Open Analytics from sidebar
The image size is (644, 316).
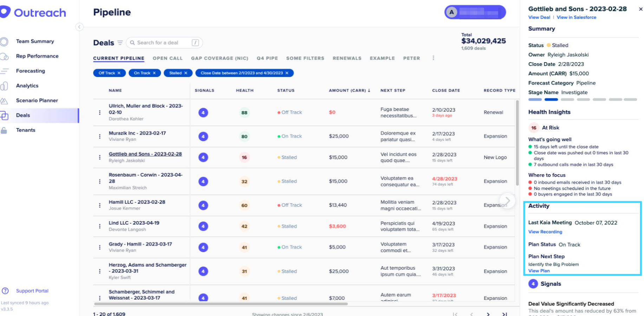pyautogui.click(x=27, y=86)
